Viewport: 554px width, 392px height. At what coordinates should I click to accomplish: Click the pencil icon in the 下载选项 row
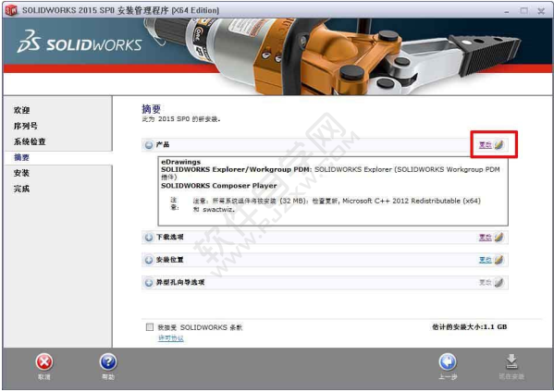[x=499, y=237]
